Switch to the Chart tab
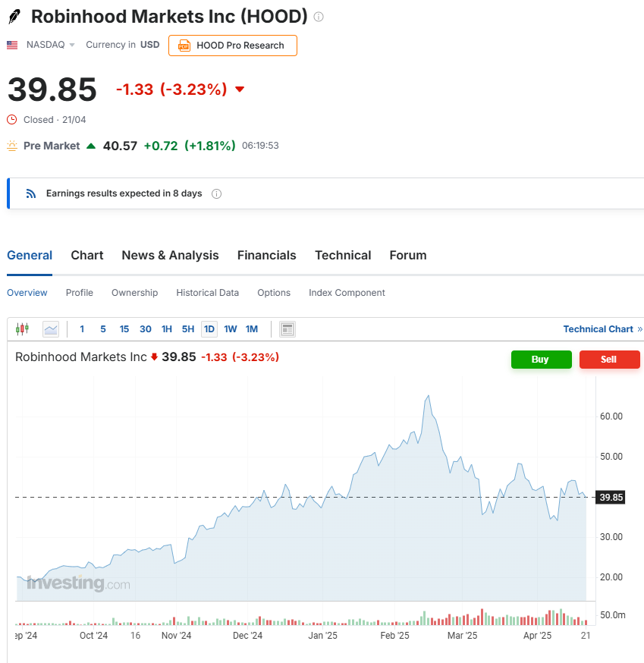The height and width of the screenshot is (663, 644). (87, 256)
